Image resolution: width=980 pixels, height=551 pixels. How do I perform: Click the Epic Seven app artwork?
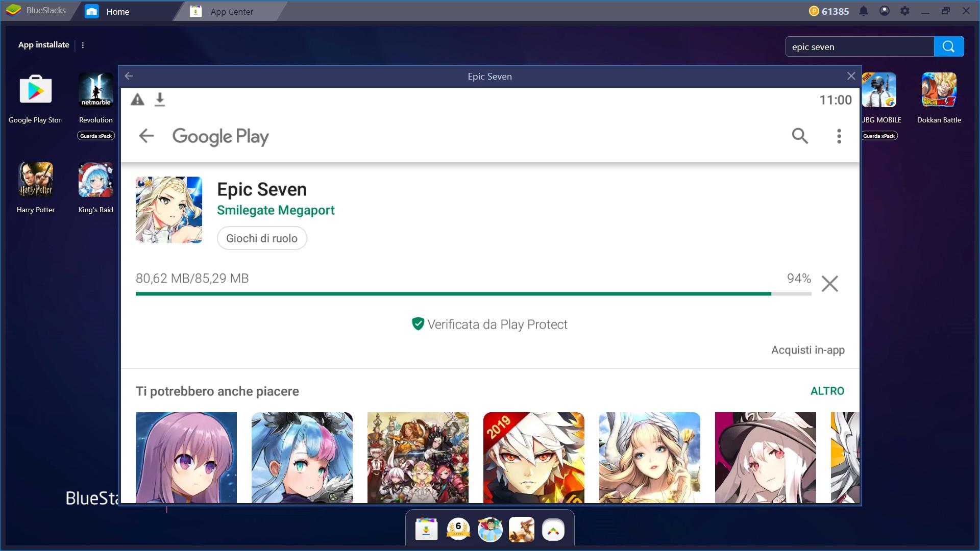pyautogui.click(x=169, y=210)
